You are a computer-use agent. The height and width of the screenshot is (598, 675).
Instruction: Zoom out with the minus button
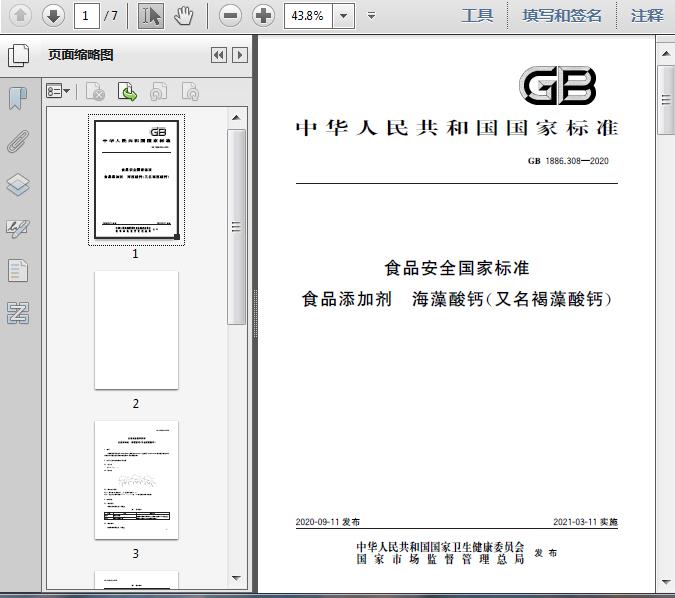[230, 16]
